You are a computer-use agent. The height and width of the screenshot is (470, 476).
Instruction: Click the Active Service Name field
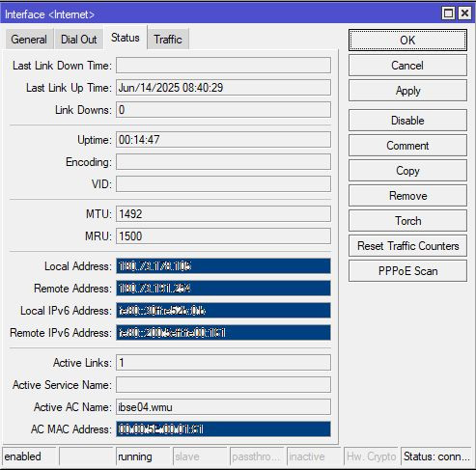click(x=223, y=385)
